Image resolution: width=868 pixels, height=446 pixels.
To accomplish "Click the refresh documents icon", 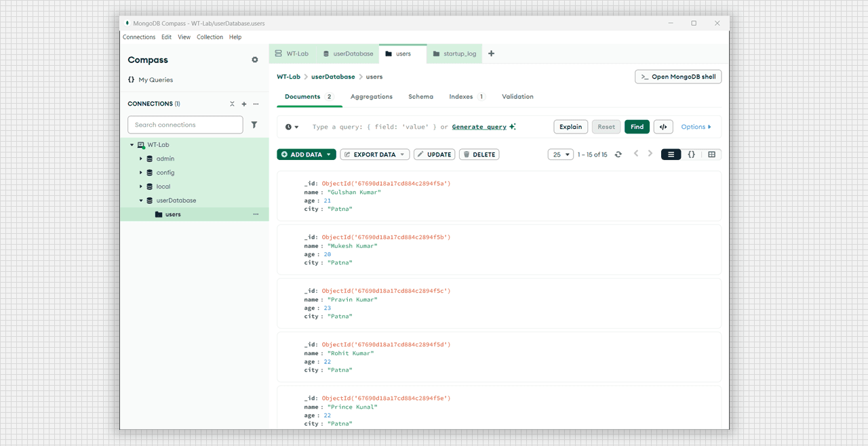I will point(618,155).
